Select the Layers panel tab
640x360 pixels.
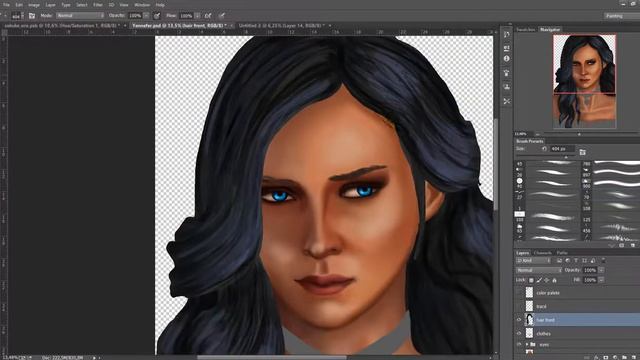[x=522, y=253]
